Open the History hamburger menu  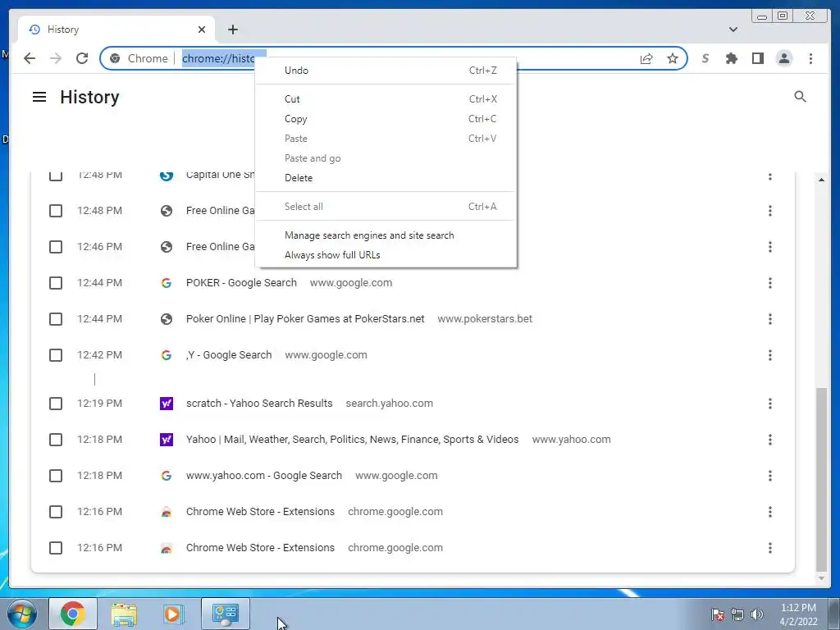click(39, 97)
